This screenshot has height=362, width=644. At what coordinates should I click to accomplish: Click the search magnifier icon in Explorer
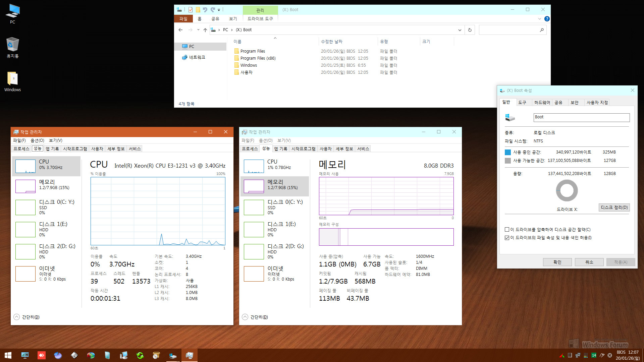(542, 30)
